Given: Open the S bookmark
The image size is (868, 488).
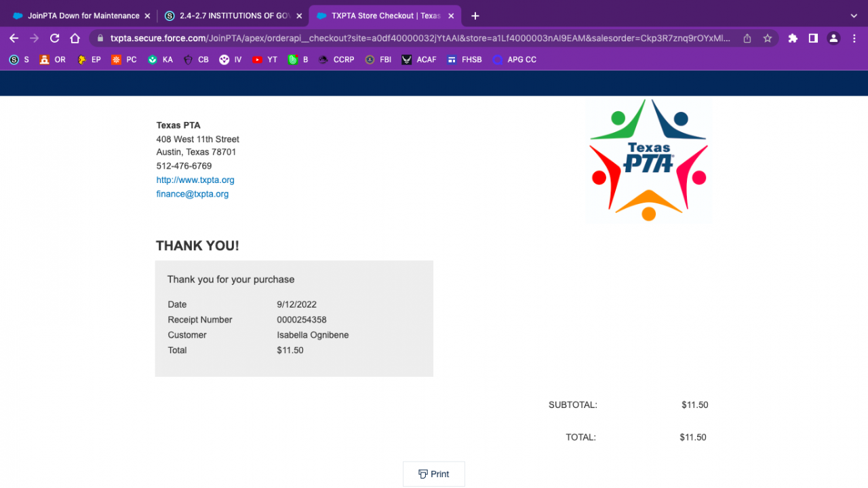Looking at the screenshot, I should pyautogui.click(x=19, y=60).
